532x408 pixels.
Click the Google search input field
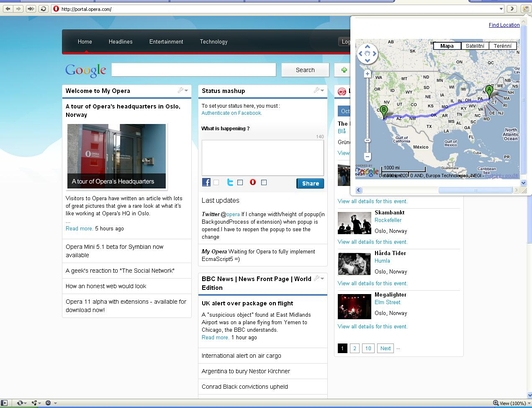(194, 70)
